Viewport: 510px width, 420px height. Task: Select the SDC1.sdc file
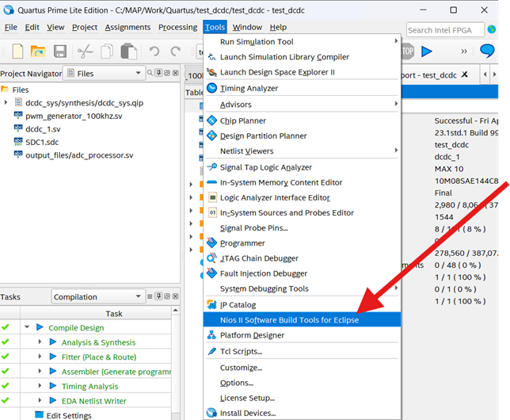coord(42,142)
